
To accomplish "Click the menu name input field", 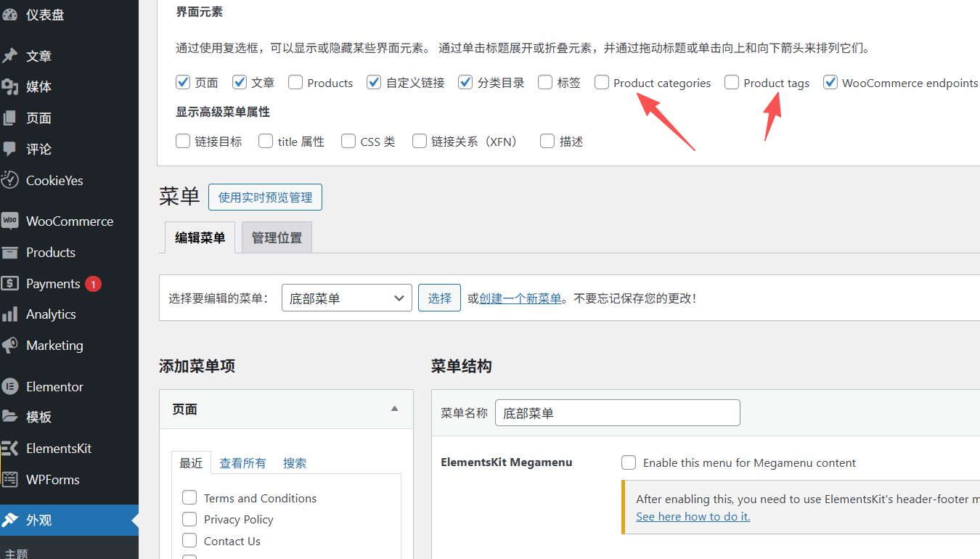I will click(x=617, y=413).
